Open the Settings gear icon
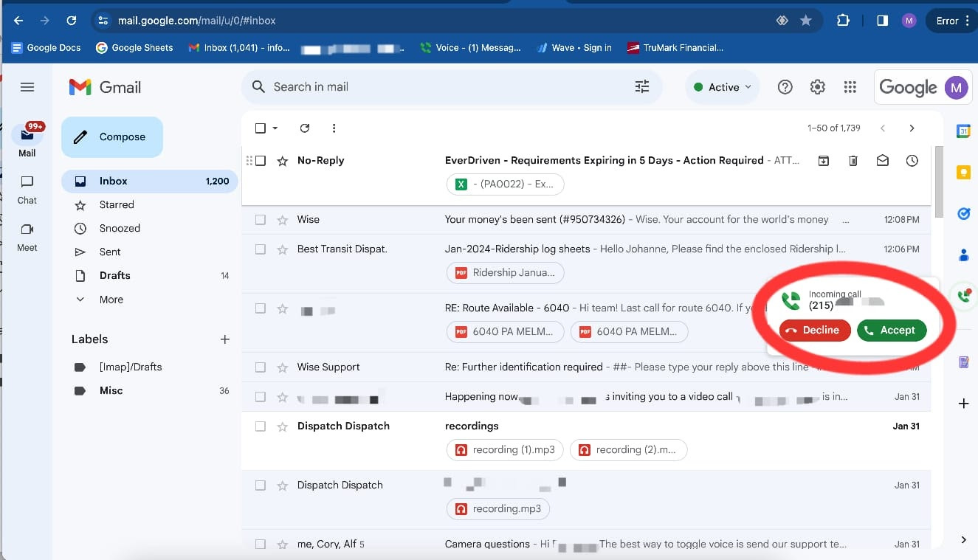Screen dimensions: 978x560 817,87
